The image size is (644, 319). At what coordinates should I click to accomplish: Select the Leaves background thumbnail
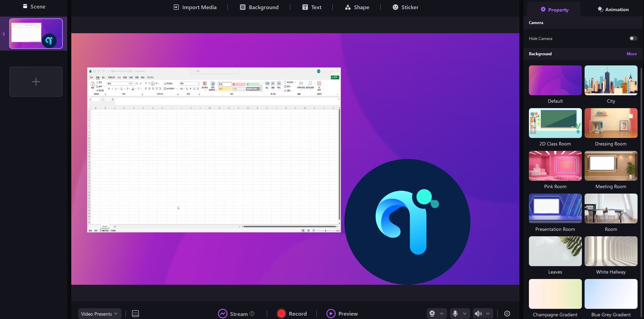tap(555, 251)
